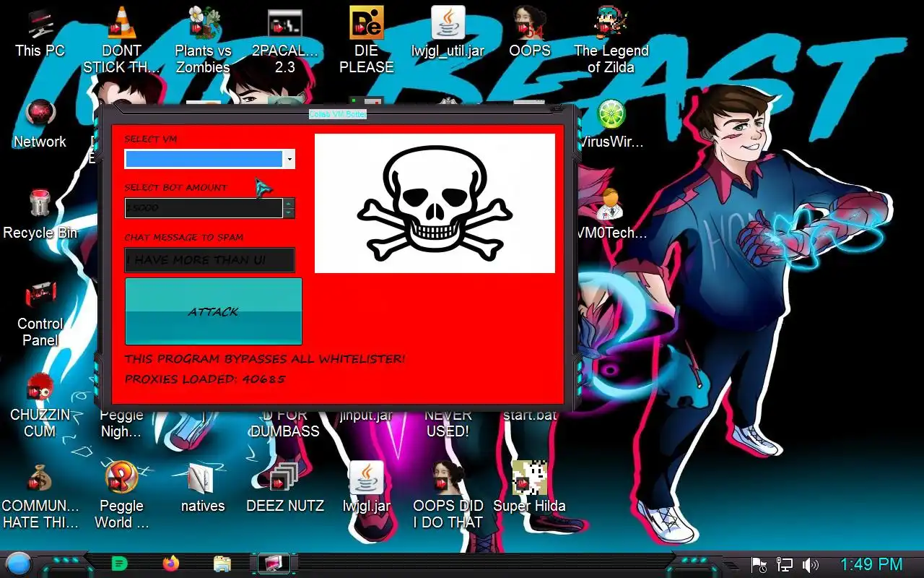
Task: Select the Peggle Nigh... desktop label
Action: (121, 423)
